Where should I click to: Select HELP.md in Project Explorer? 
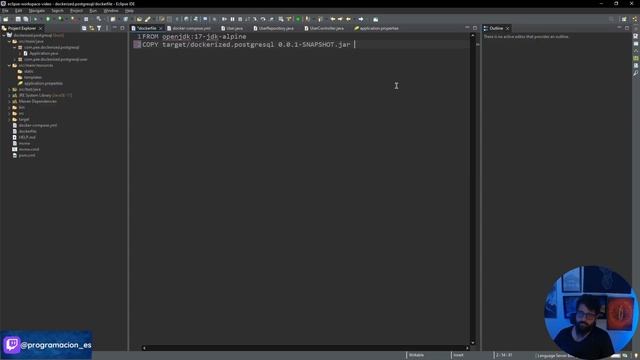27,137
